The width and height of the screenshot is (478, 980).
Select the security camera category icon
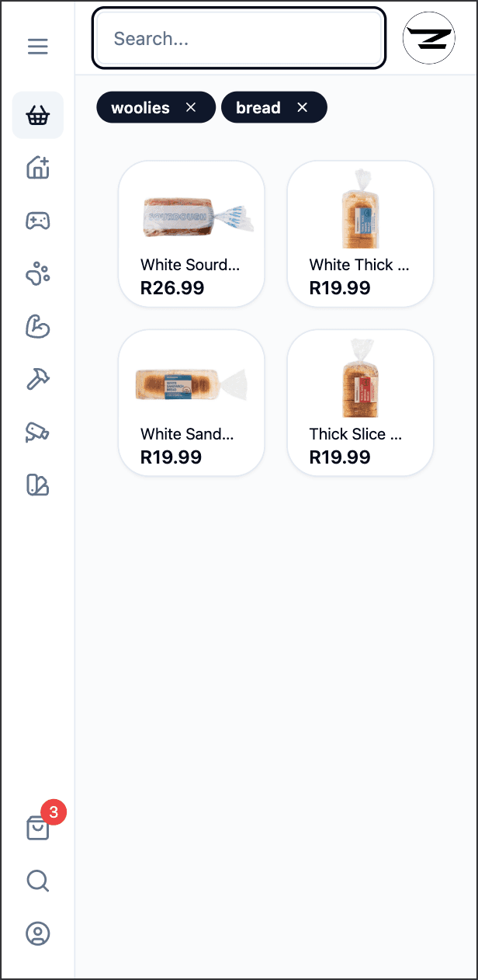(x=37, y=432)
